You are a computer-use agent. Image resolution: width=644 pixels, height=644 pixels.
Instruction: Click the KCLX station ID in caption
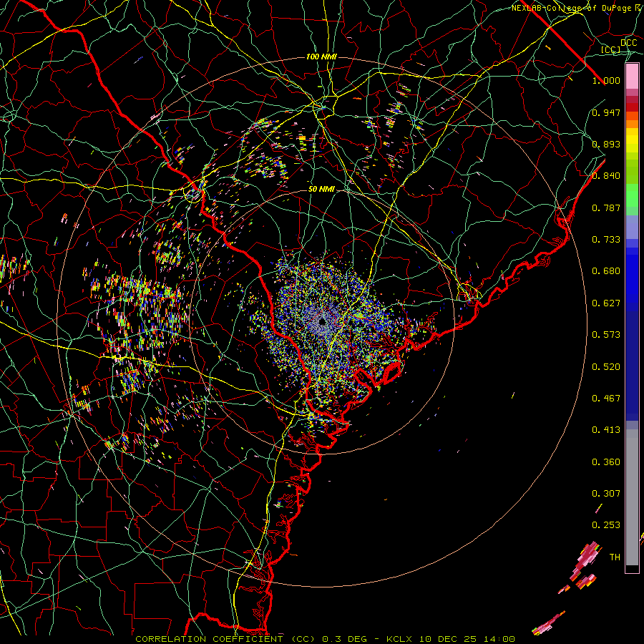[399, 639]
